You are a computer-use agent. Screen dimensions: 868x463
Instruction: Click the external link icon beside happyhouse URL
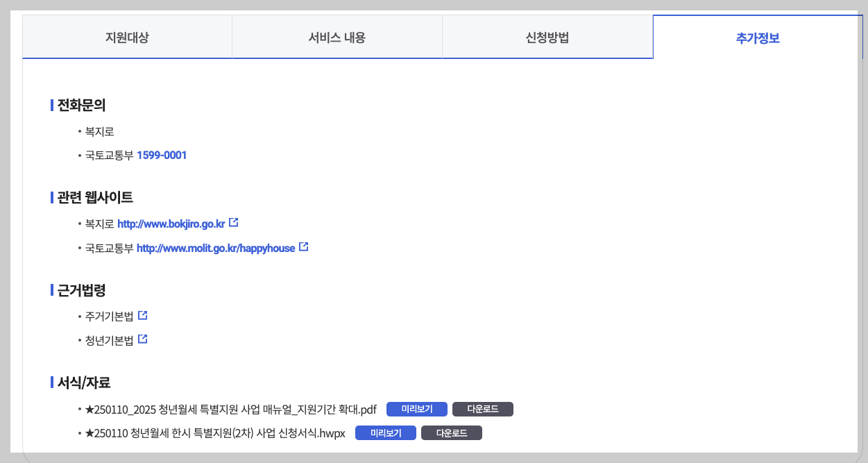pyautogui.click(x=304, y=246)
